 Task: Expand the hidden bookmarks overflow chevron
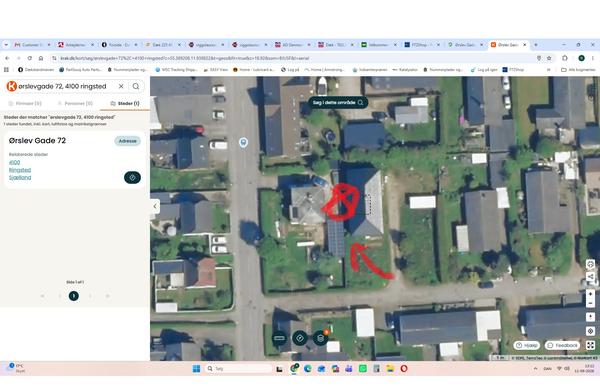[x=549, y=70]
